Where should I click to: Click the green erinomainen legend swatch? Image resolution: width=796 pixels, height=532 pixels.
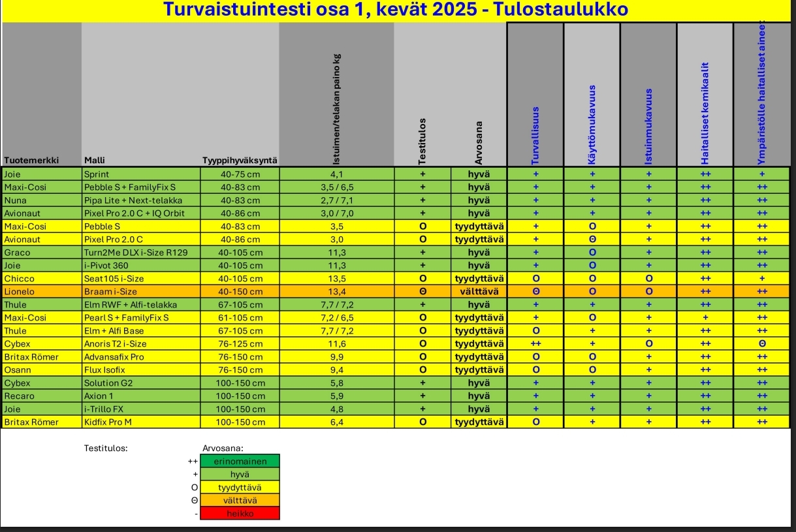(240, 462)
